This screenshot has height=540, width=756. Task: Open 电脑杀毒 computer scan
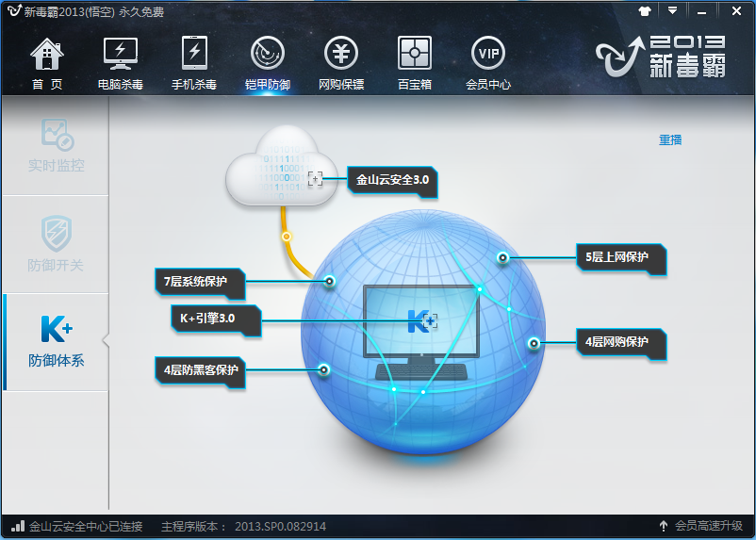tap(121, 63)
